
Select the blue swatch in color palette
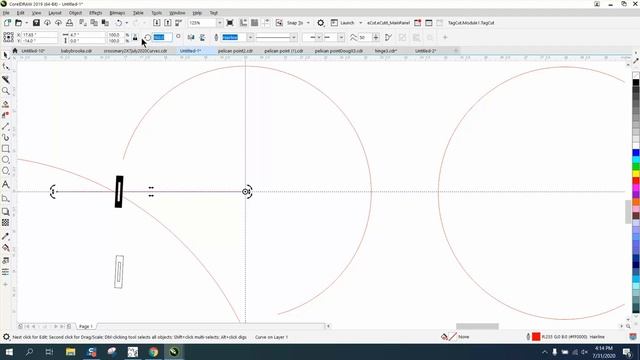[636, 153]
